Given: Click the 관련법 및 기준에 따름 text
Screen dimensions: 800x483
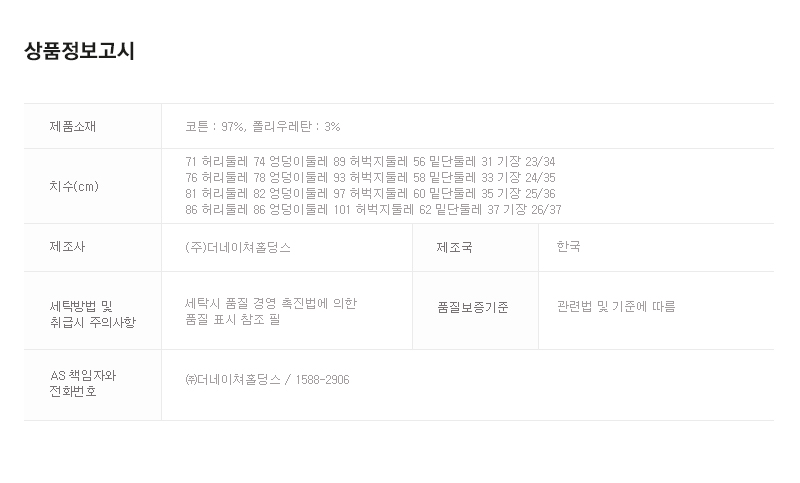Looking at the screenshot, I should coord(616,306).
